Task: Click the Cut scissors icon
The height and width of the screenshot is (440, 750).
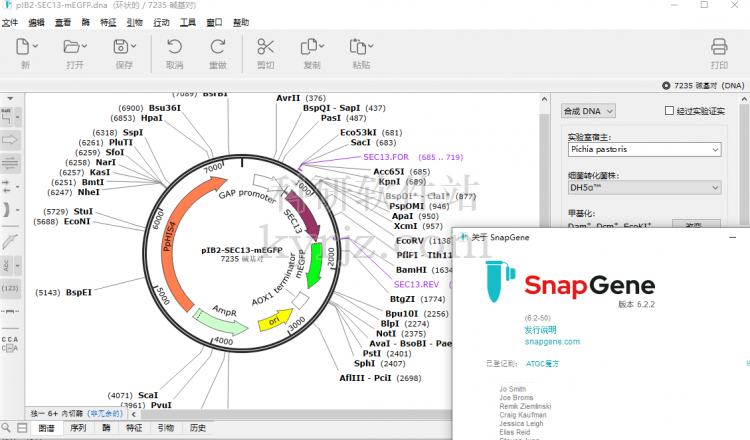Action: click(x=265, y=47)
